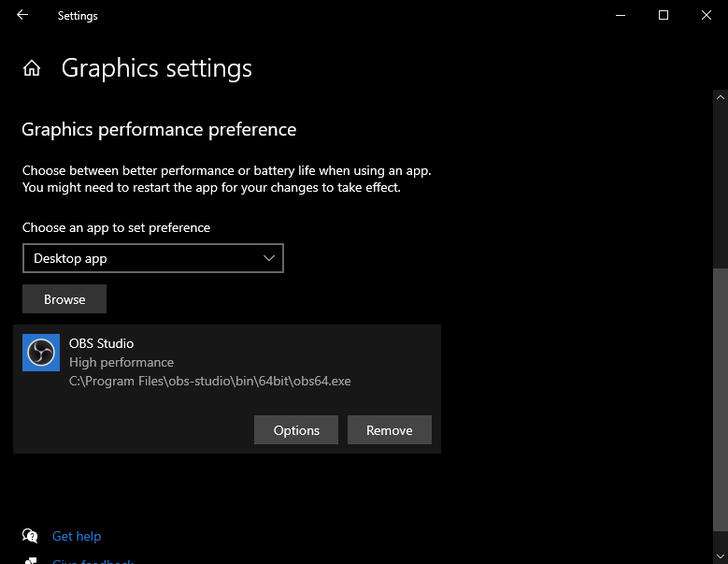This screenshot has height=564, width=728.
Task: Open Settings home via house icon
Action: tap(32, 68)
